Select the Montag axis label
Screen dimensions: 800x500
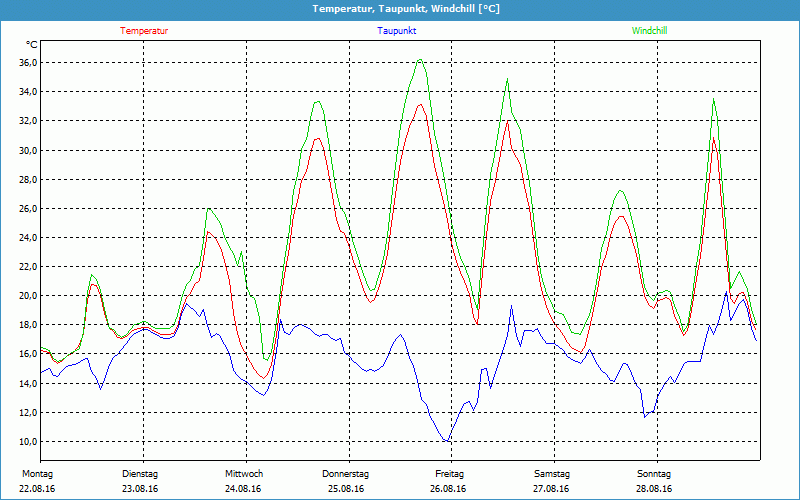(x=37, y=474)
